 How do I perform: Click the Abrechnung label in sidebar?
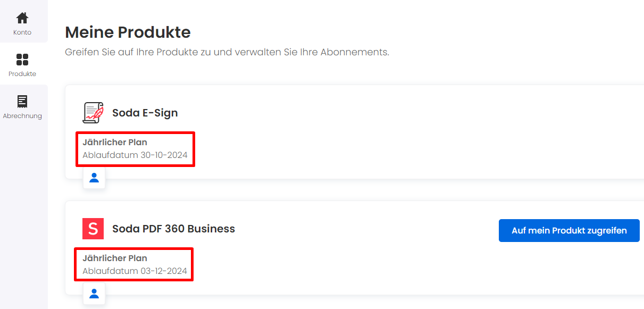[x=22, y=116]
